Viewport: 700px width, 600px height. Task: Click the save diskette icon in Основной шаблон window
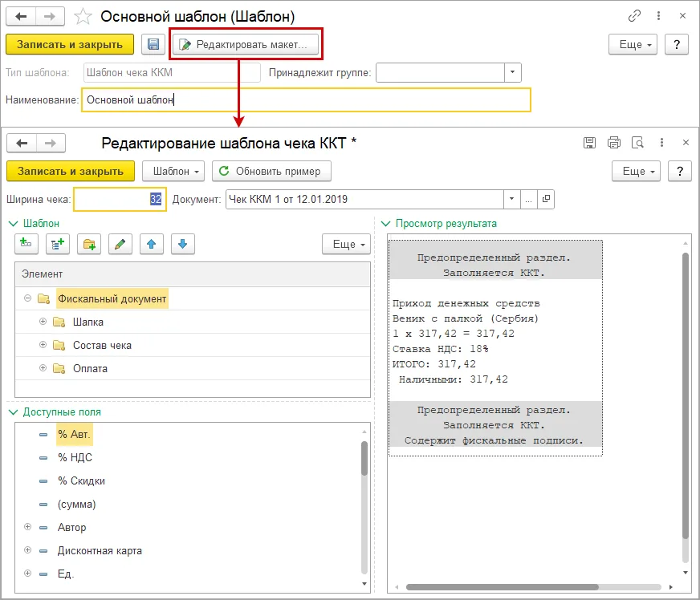click(x=153, y=44)
